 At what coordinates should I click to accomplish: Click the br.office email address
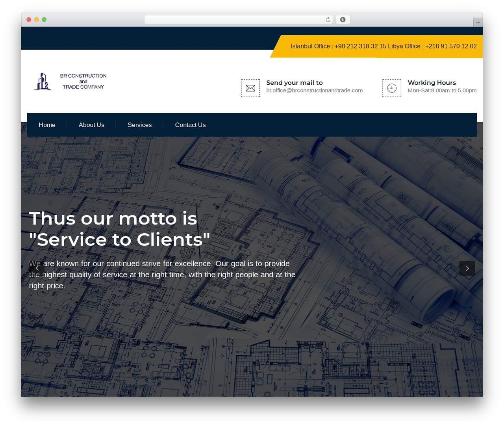coord(314,90)
